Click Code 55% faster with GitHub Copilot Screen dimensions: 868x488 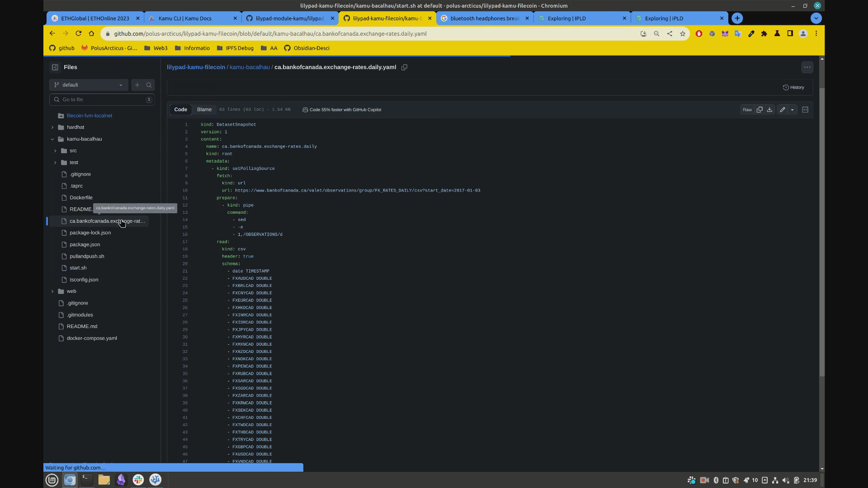pos(342,110)
